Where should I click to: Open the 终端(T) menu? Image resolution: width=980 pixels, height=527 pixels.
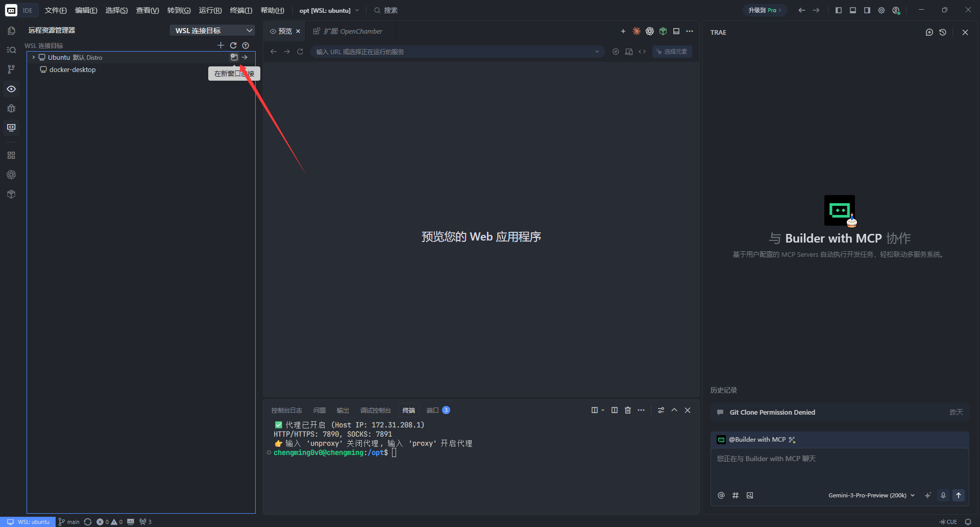(241, 10)
